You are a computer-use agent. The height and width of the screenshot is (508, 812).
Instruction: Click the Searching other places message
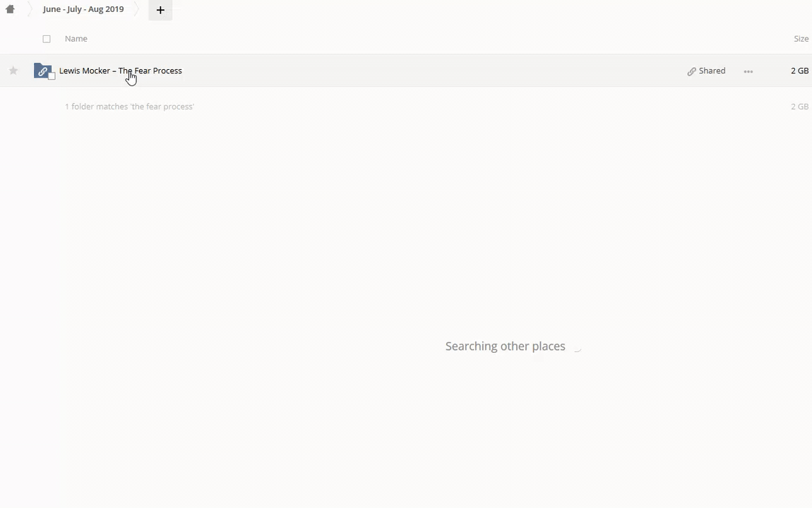pyautogui.click(x=505, y=346)
